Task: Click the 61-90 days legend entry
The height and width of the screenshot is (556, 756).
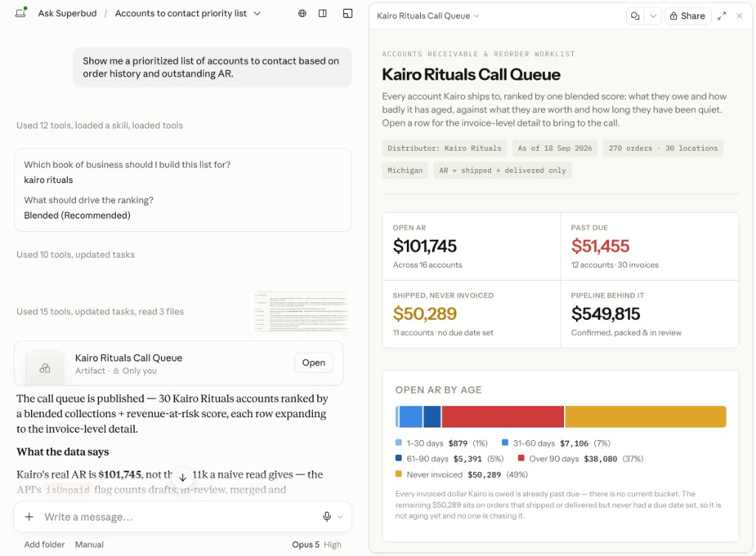Action: click(x=450, y=459)
